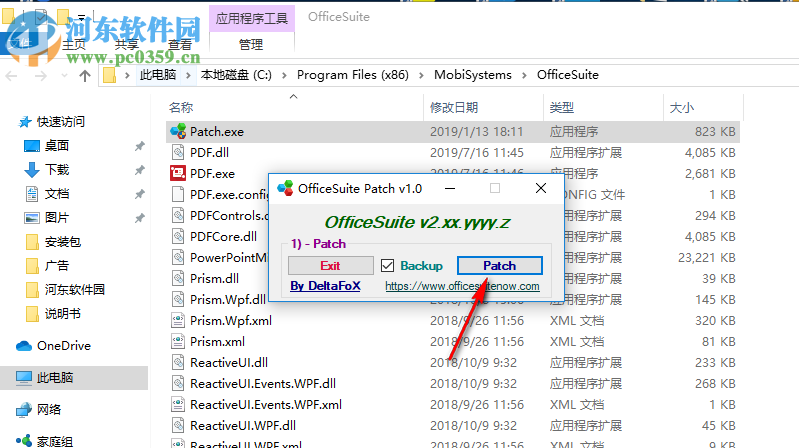Select the Prism.xml file name
This screenshot has width=799, height=448.
point(217,341)
